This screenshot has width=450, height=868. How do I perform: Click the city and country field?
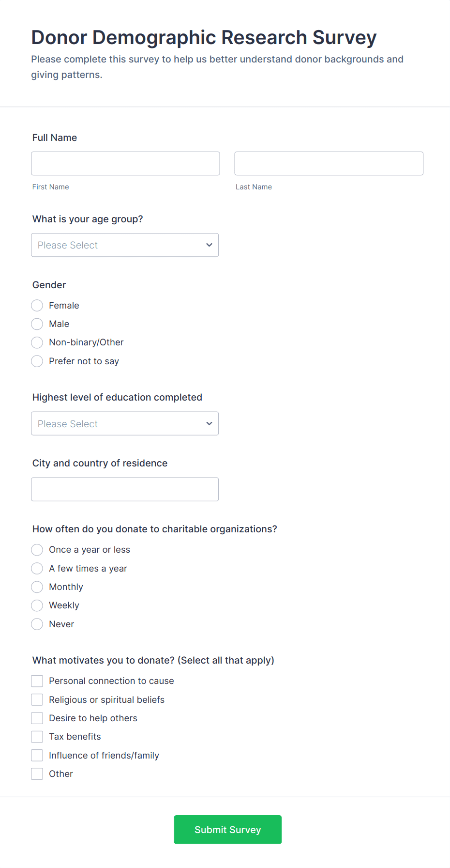(125, 489)
